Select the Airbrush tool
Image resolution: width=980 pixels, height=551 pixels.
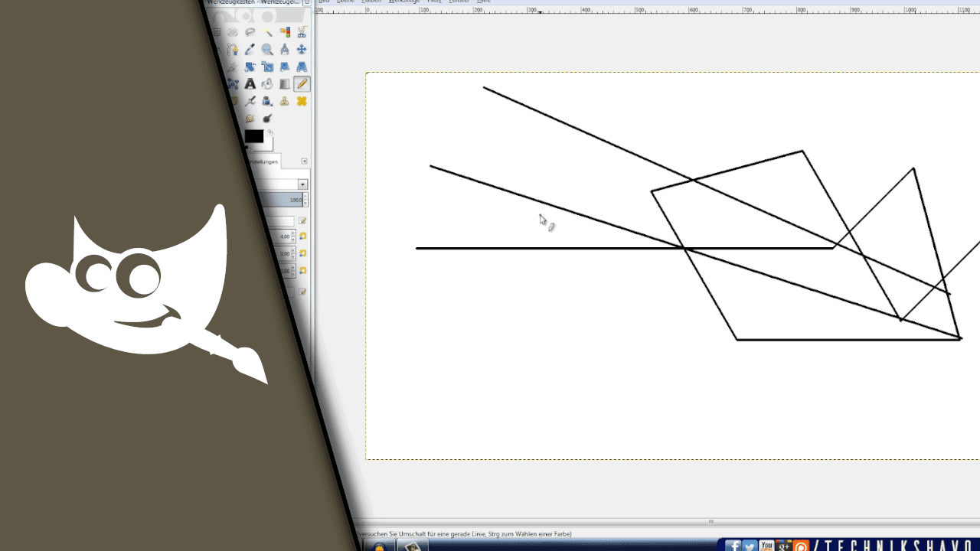(250, 101)
